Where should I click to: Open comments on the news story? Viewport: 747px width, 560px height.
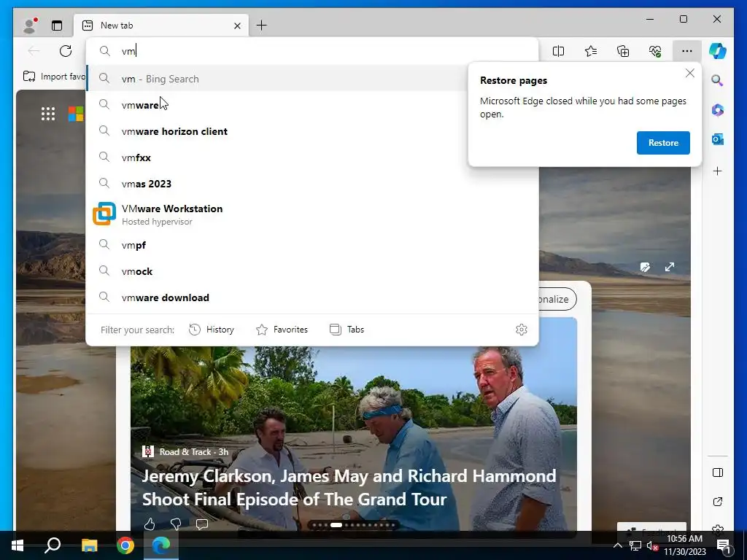(x=202, y=524)
